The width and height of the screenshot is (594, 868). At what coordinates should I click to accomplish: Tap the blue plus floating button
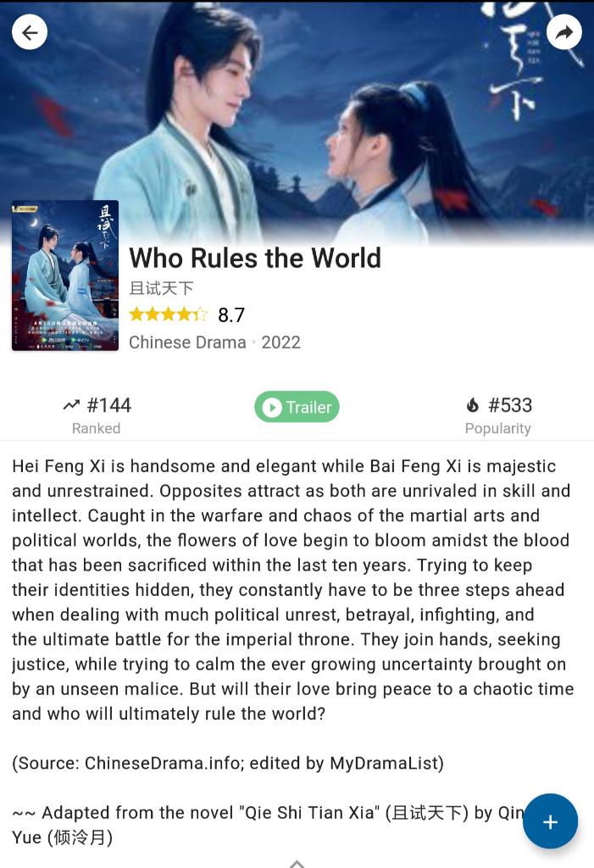coord(550,821)
